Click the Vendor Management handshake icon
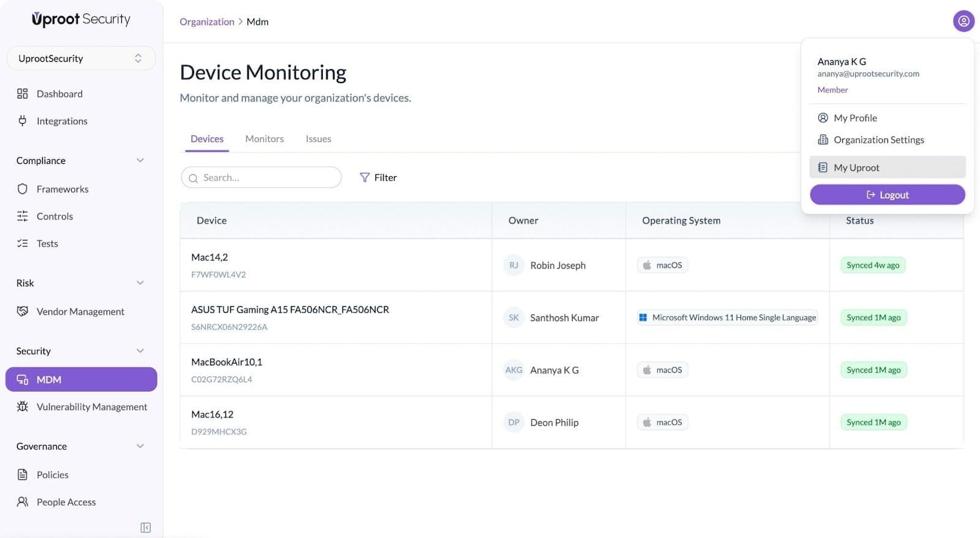Screen dimensions: 980x538 point(23,311)
